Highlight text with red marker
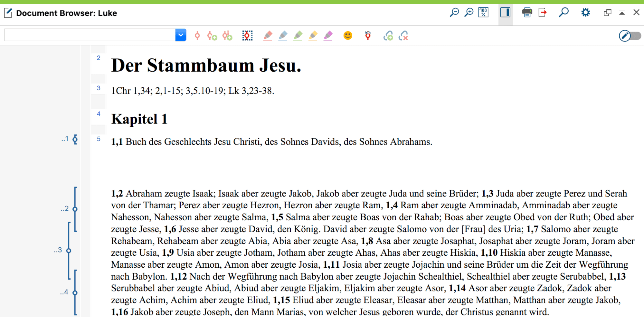 (x=268, y=35)
